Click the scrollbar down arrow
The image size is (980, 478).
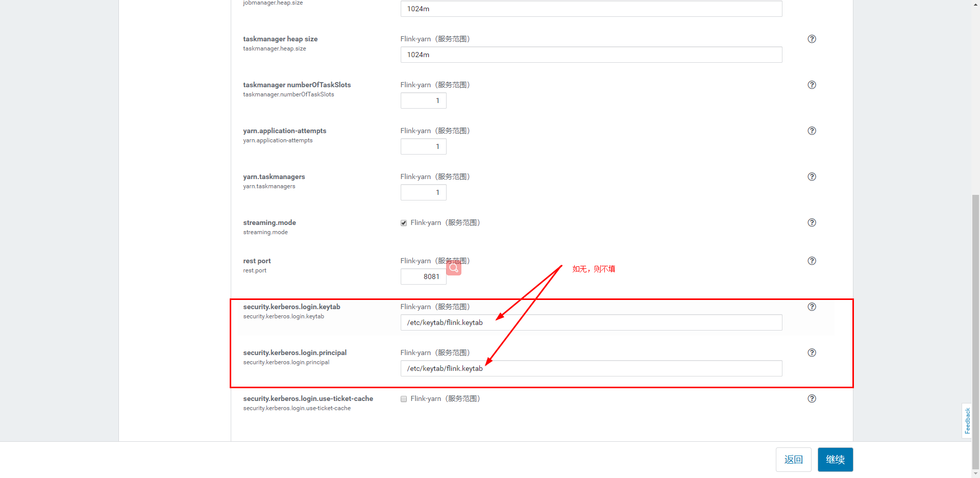975,474
